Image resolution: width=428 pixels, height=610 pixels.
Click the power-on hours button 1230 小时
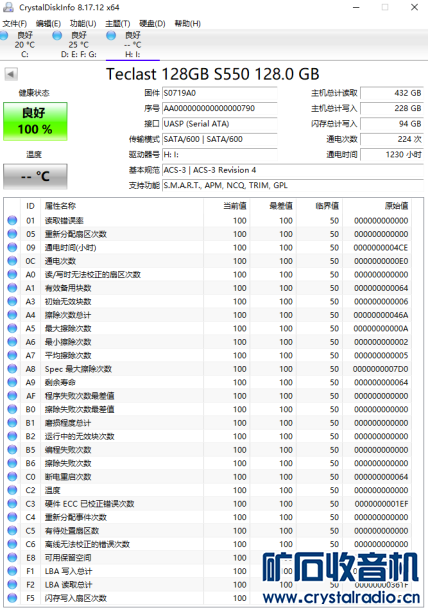click(x=392, y=154)
